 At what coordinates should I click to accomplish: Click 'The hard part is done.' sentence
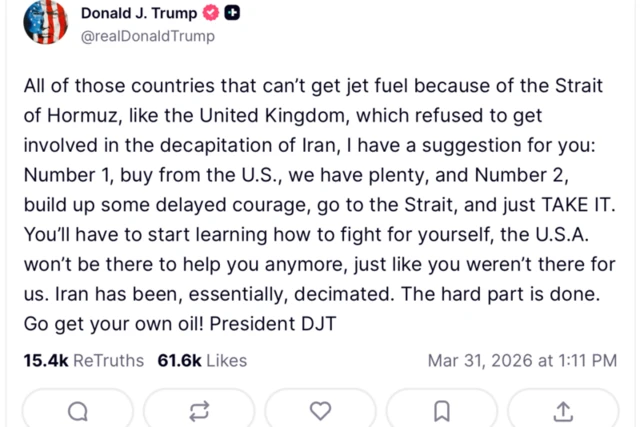[514, 296]
